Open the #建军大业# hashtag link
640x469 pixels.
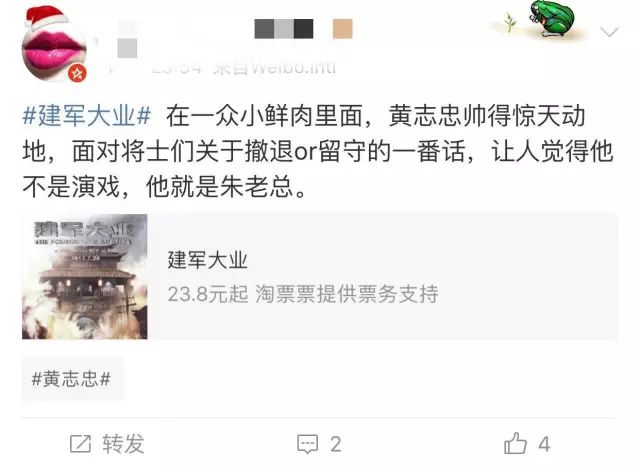tap(87, 116)
